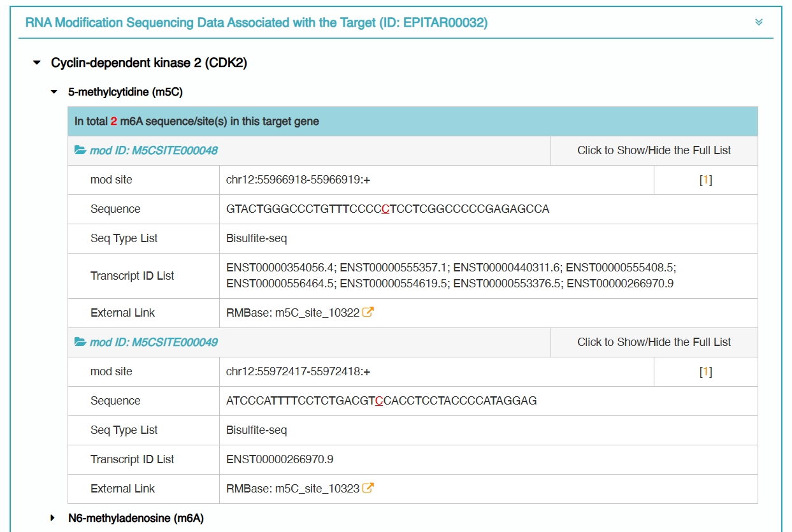Collapse the RNA Modification section double-chevron icon
The image size is (792, 532).
(x=758, y=22)
